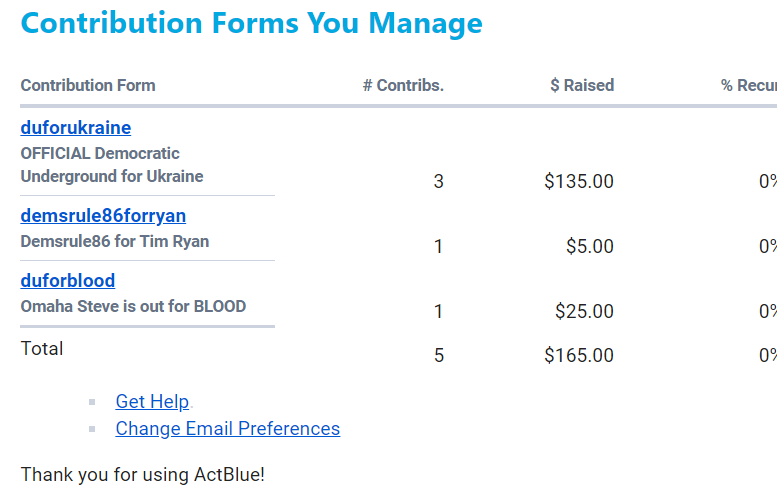Click the $135.00 raised amount
This screenshot has width=777, height=497.
[x=579, y=182]
